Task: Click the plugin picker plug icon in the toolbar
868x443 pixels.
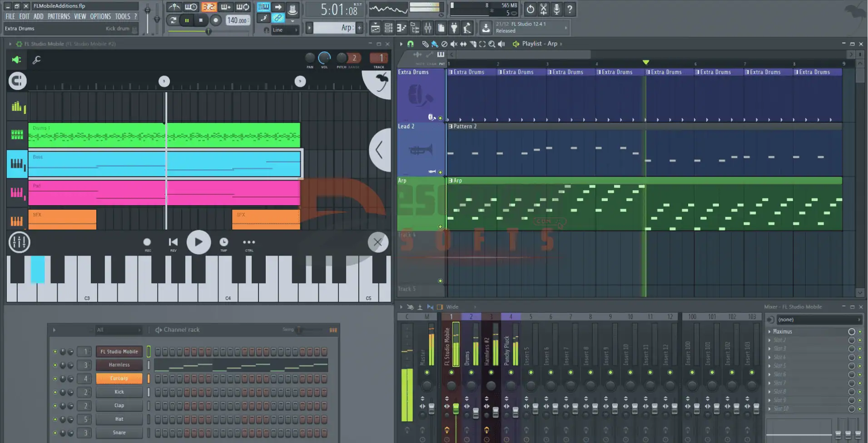Action: pyautogui.click(x=454, y=28)
